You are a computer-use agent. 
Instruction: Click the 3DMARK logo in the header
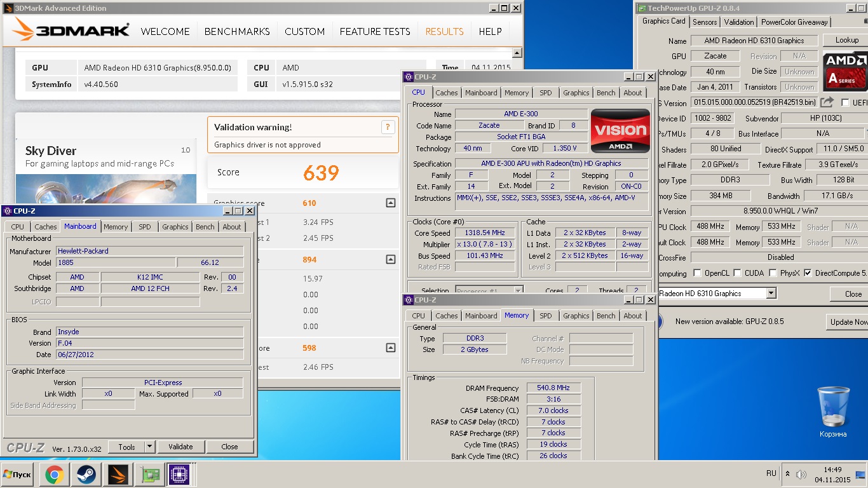pyautogui.click(x=71, y=31)
